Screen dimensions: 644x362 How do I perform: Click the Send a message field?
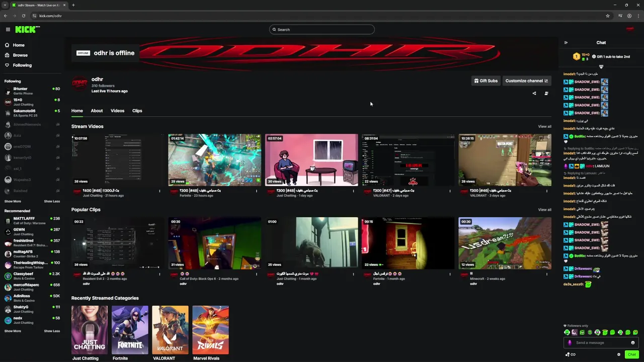602,343
